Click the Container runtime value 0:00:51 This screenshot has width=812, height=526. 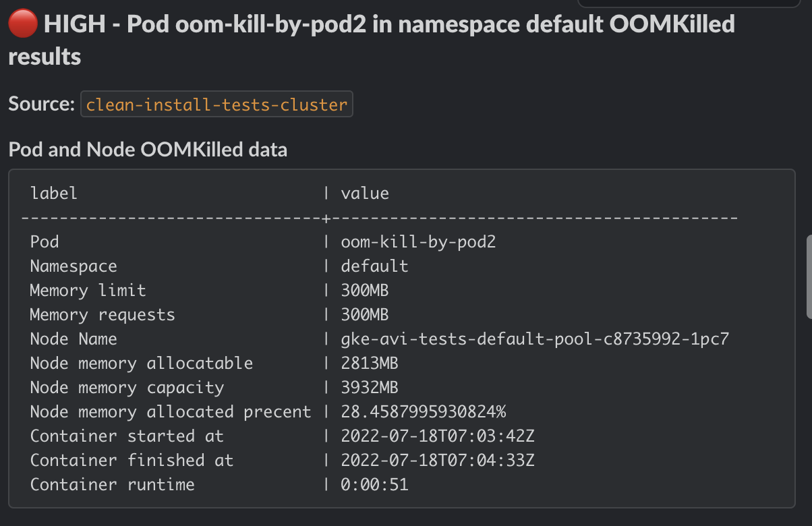pyautogui.click(x=374, y=485)
